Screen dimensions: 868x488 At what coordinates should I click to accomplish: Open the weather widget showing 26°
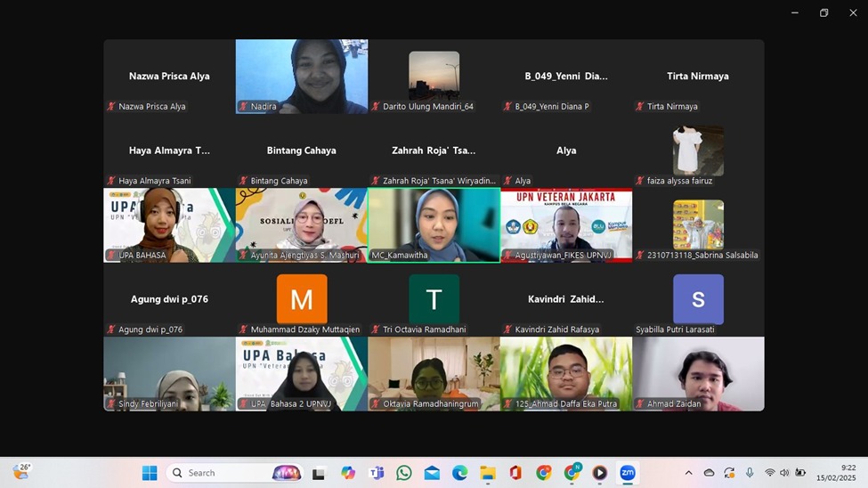point(21,472)
